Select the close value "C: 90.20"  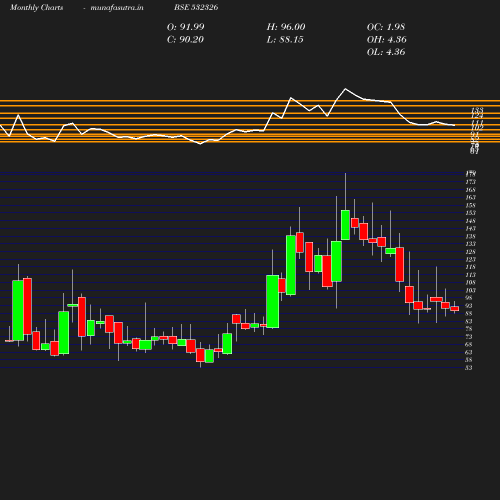tap(185, 40)
